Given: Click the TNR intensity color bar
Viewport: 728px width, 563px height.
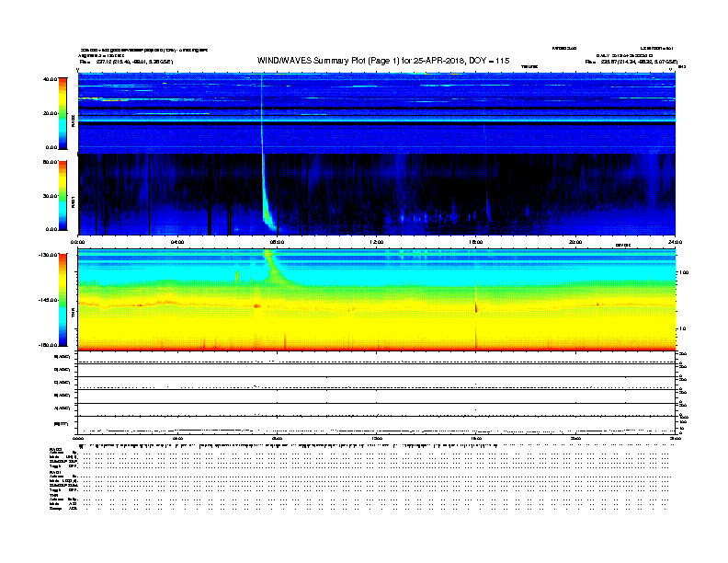Looking at the screenshot, I should pos(63,300).
